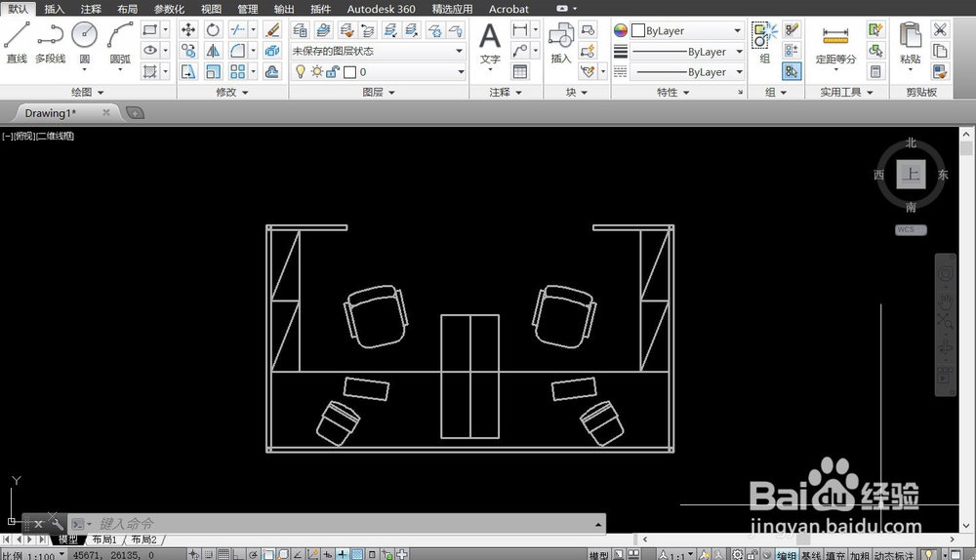Open the Layer Properties manager icon
The image size is (976, 560).
300,29
